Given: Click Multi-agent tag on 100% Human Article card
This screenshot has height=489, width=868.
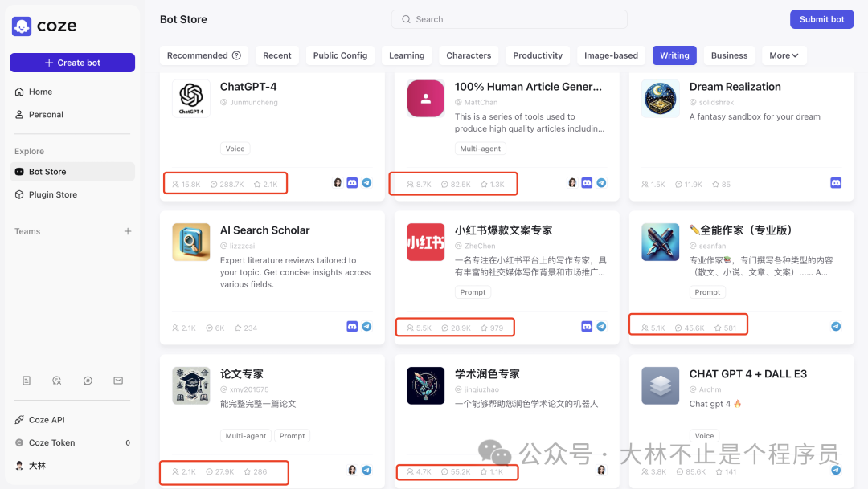Looking at the screenshot, I should (x=481, y=149).
